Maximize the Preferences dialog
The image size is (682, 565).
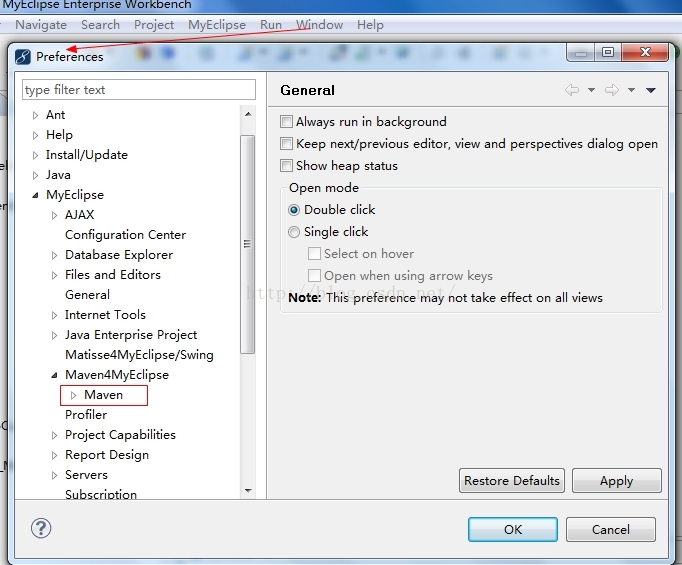(608, 53)
